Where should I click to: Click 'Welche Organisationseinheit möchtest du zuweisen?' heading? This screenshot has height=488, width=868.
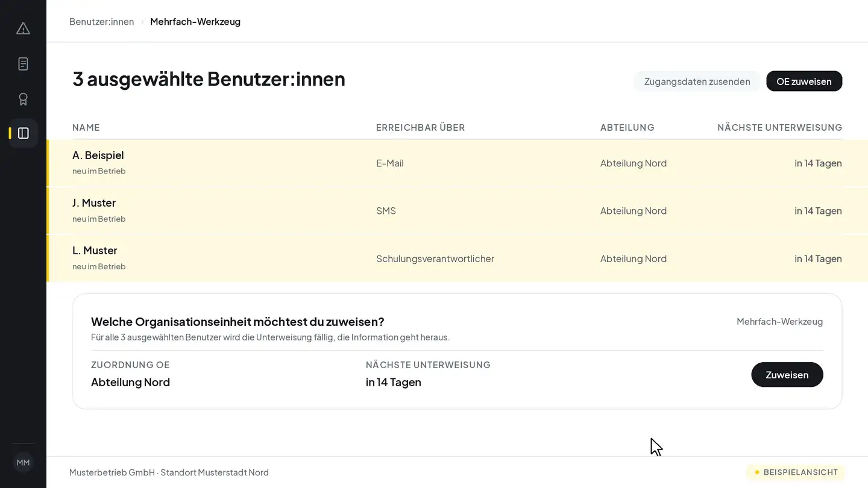tap(237, 322)
